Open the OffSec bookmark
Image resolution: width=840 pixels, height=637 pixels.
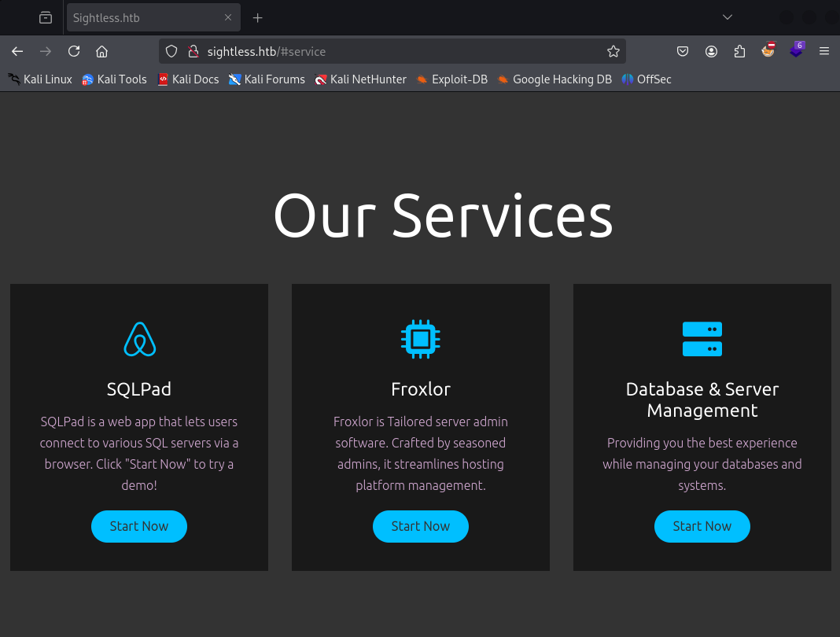pyautogui.click(x=647, y=79)
